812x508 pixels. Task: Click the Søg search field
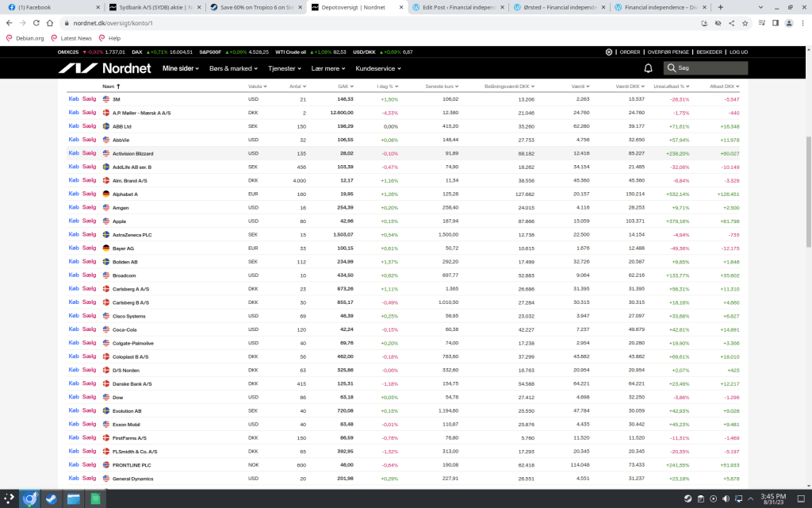[x=710, y=68]
